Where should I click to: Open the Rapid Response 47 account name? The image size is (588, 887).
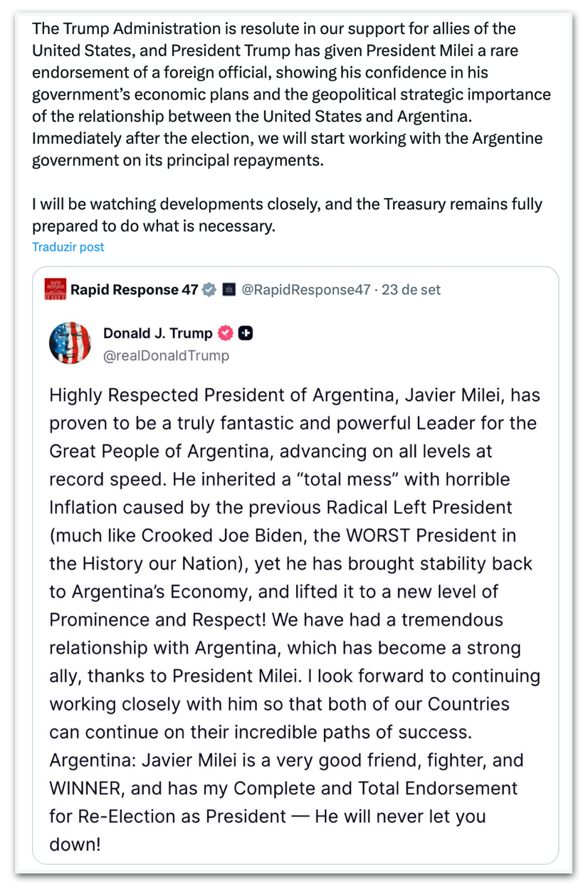135,290
